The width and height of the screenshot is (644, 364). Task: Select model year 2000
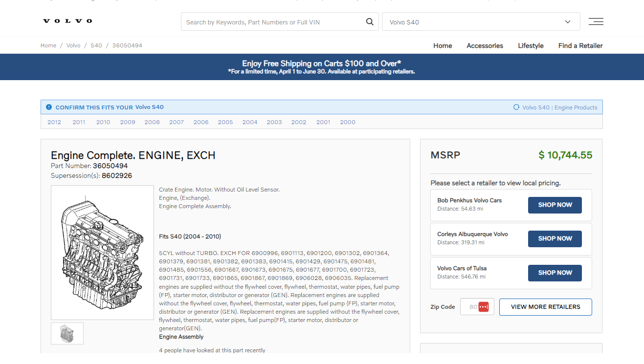tap(348, 122)
